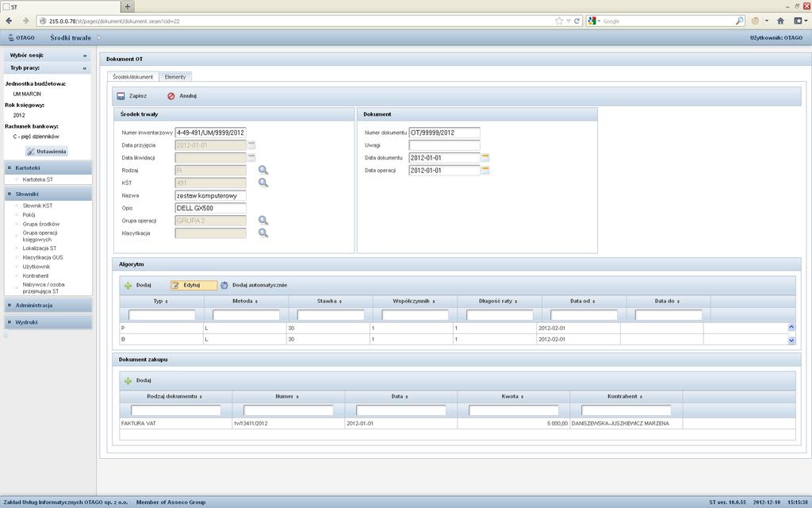Sort Algorytm table by Typ
The height and width of the screenshot is (508, 812).
pos(160,301)
